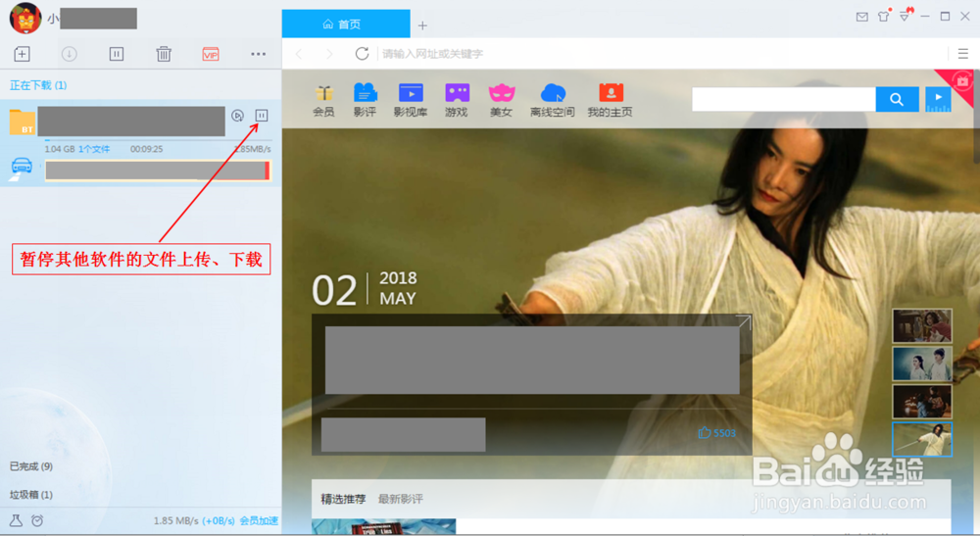Viewport: 980px width, 536px height.
Task: Open a new browser tab with plus
Action: point(422,25)
